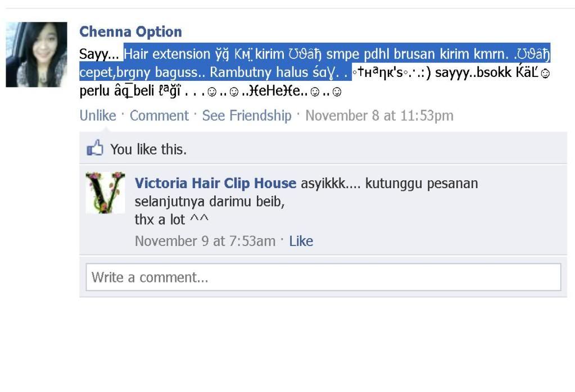Open Victoria Hair Clip House's V logo avatar
575x392 pixels.
click(105, 192)
